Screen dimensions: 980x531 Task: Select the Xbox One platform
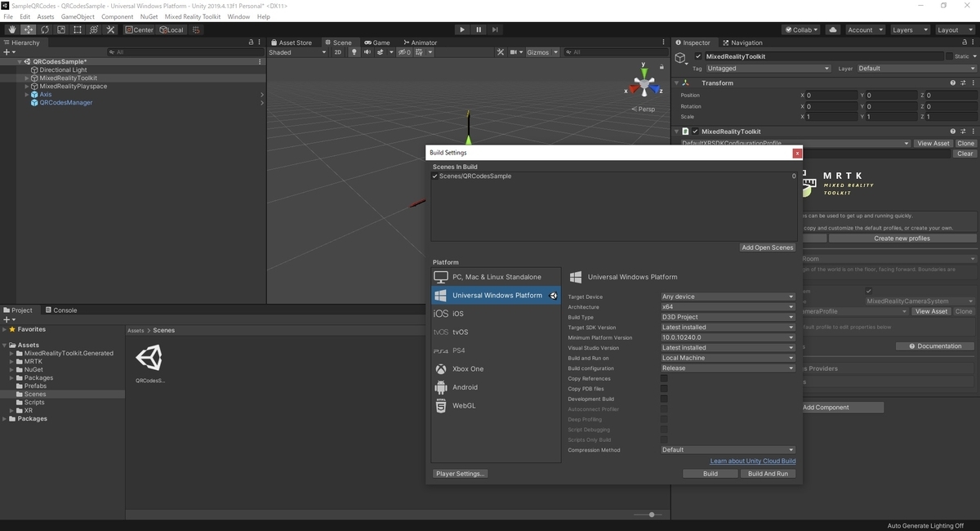pos(497,369)
